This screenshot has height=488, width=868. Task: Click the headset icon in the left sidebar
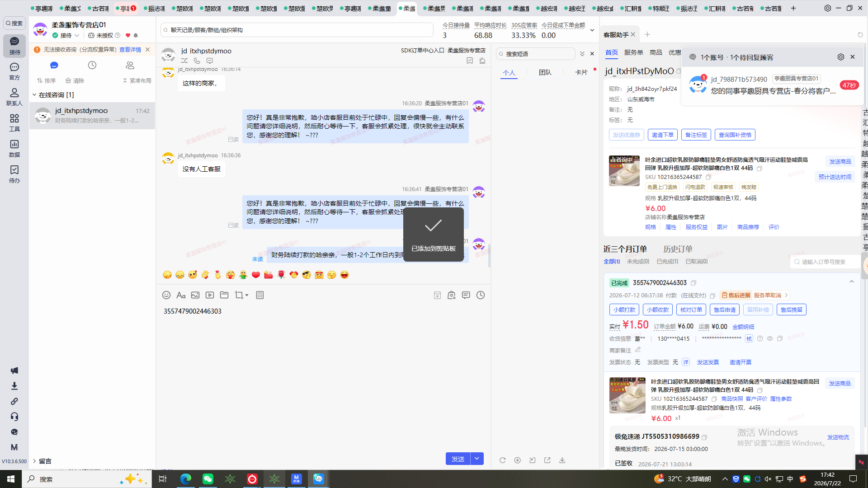click(14, 417)
